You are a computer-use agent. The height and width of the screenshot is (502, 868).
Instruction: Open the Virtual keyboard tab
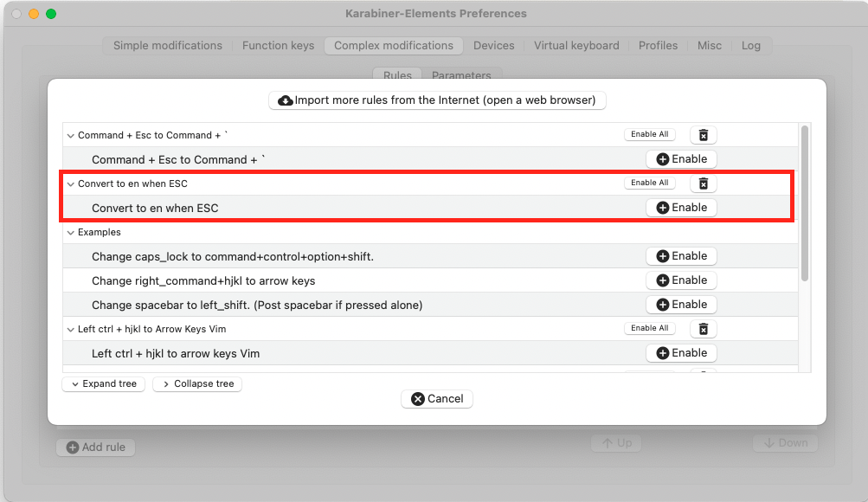(x=576, y=45)
